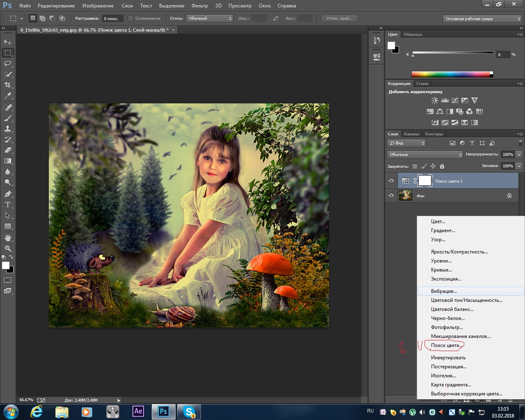Select the Gradient tool

pyautogui.click(x=8, y=161)
